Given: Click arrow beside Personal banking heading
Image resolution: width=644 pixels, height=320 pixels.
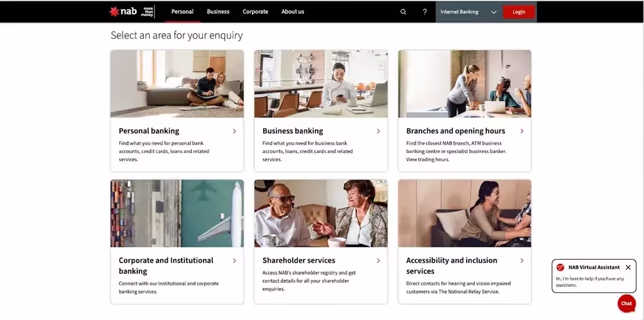Looking at the screenshot, I should [234, 131].
